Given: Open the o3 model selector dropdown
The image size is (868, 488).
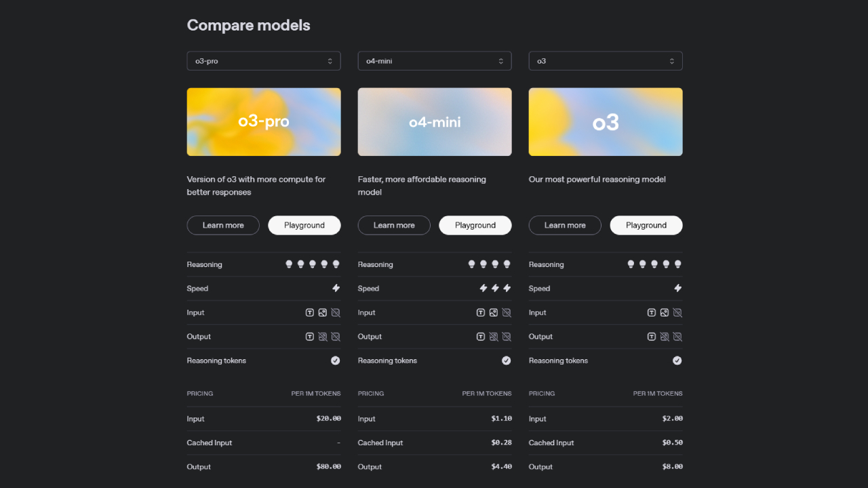Looking at the screenshot, I should click(606, 61).
